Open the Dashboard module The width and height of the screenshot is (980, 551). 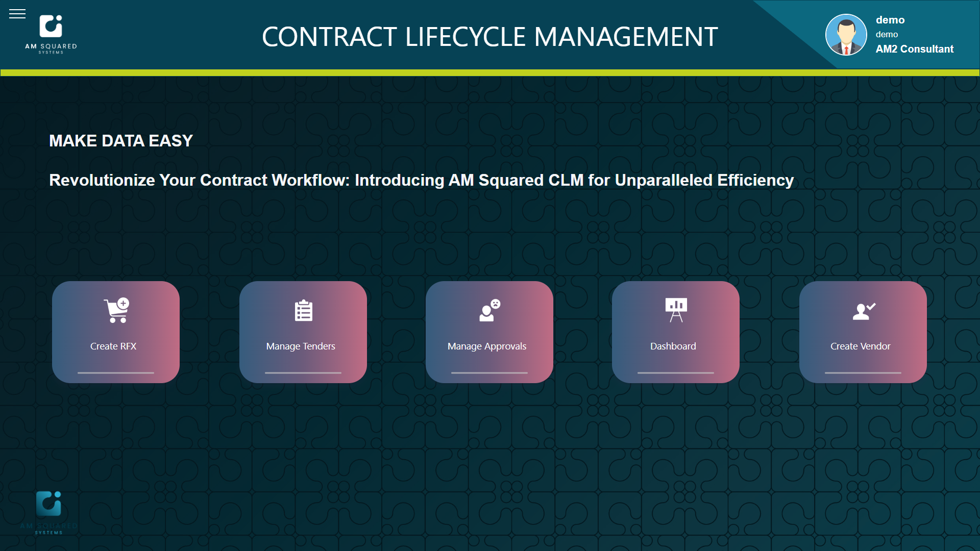674,332
